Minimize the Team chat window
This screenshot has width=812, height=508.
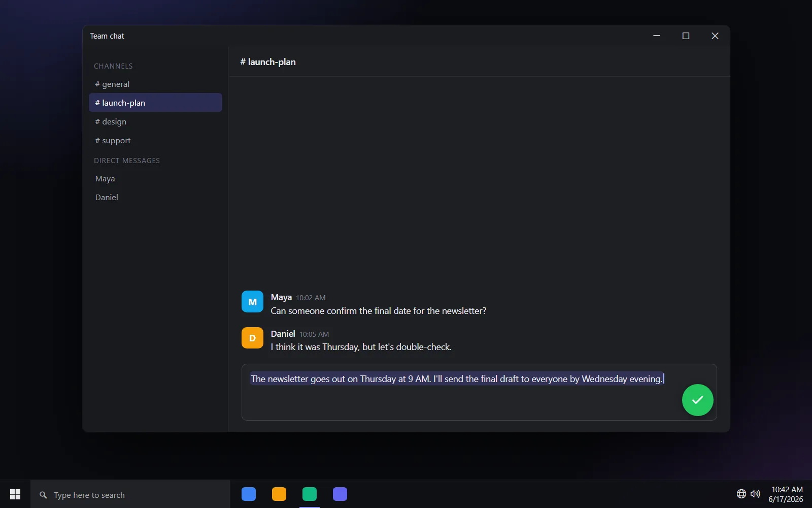tap(657, 36)
